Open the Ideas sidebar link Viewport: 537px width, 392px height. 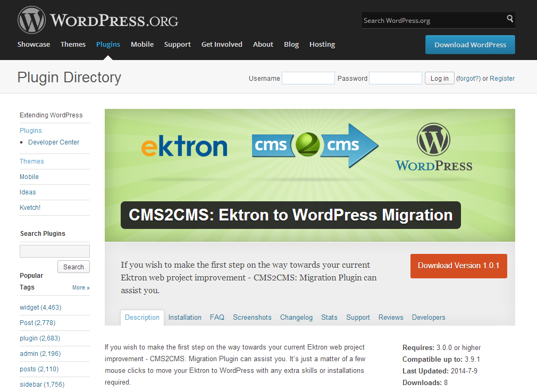28,192
